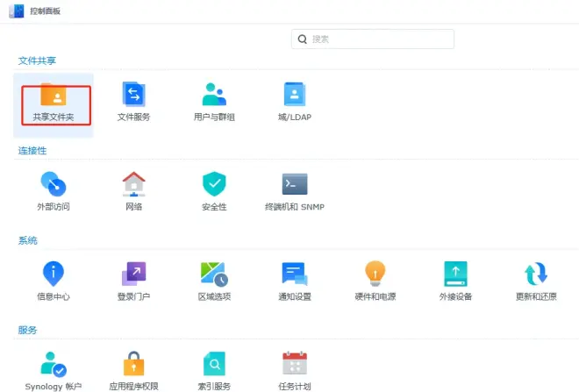
Task: Open 任务计划 task scheduler
Action: point(295,364)
